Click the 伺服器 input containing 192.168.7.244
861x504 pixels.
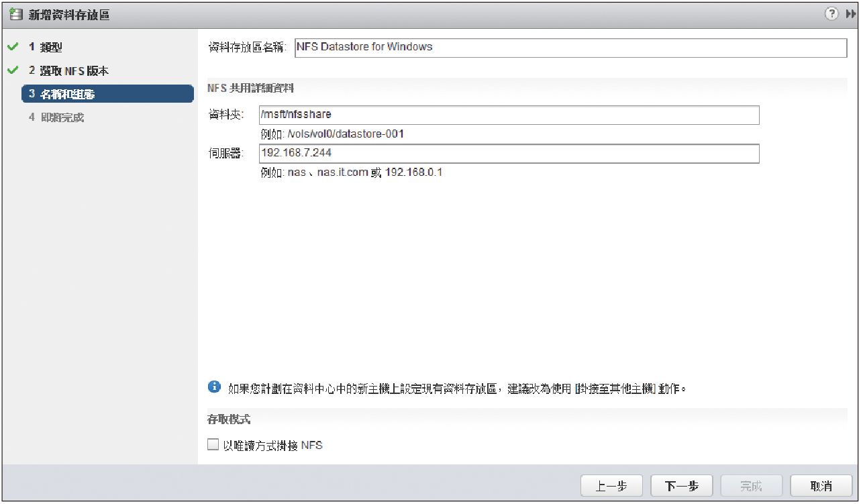[x=509, y=154]
